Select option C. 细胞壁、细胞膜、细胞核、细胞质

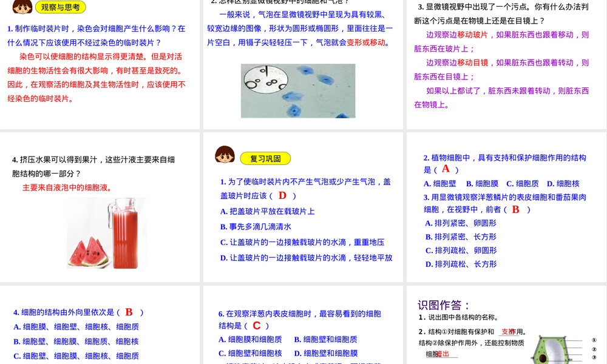point(76,356)
